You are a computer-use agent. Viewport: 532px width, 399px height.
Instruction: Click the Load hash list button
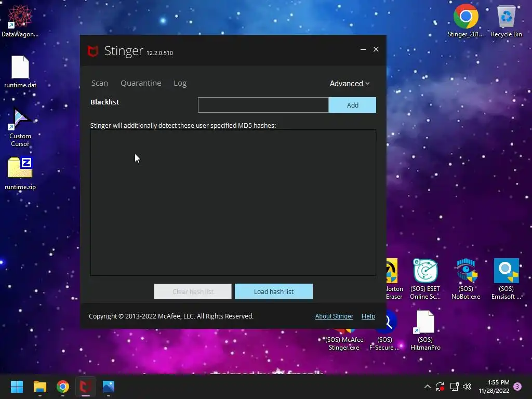[274, 291]
